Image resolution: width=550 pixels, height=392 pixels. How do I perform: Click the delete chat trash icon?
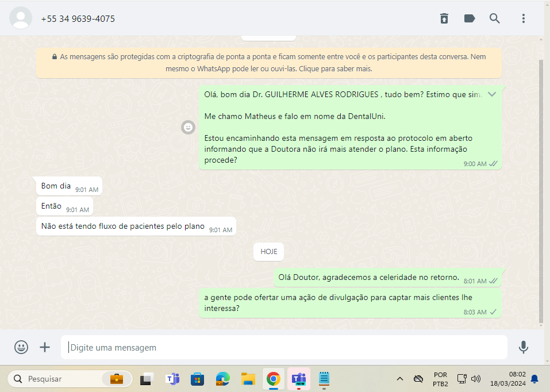(x=444, y=18)
